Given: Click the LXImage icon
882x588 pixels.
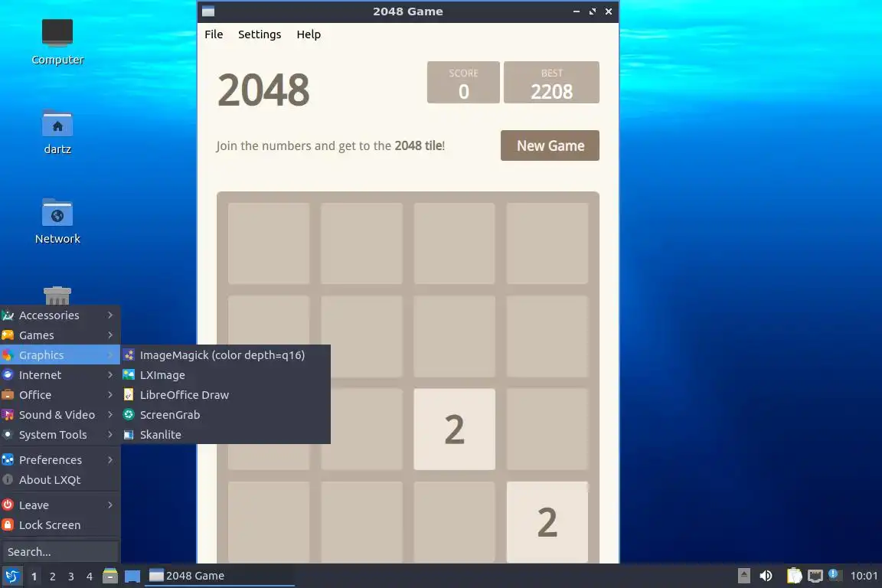Looking at the screenshot, I should point(129,374).
